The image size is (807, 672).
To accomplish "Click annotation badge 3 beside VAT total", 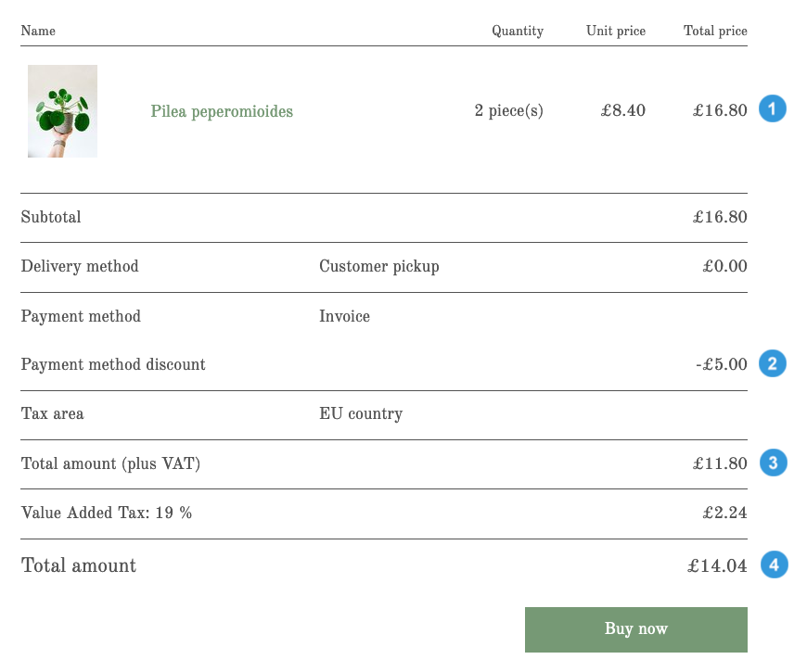I will pos(773,463).
